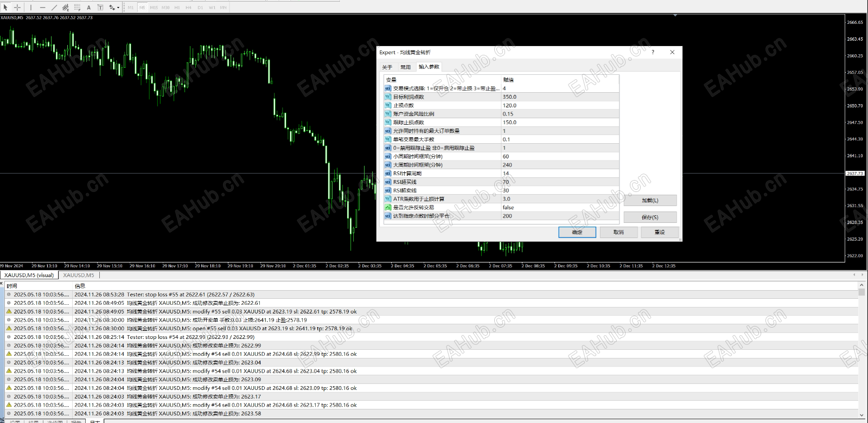
Task: Select the 输入参数 tab
Action: coord(429,67)
